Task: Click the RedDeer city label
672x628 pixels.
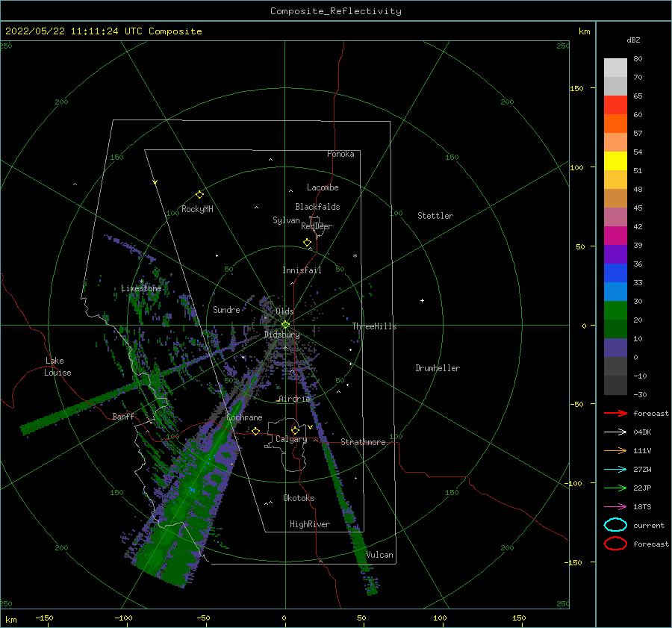Action: tap(317, 226)
